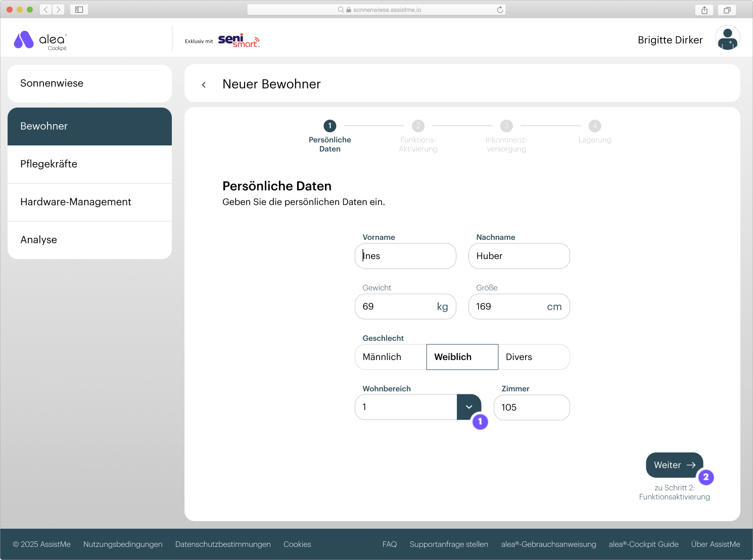This screenshot has height=560, width=753.
Task: Open the user profile avatar
Action: pos(727,38)
